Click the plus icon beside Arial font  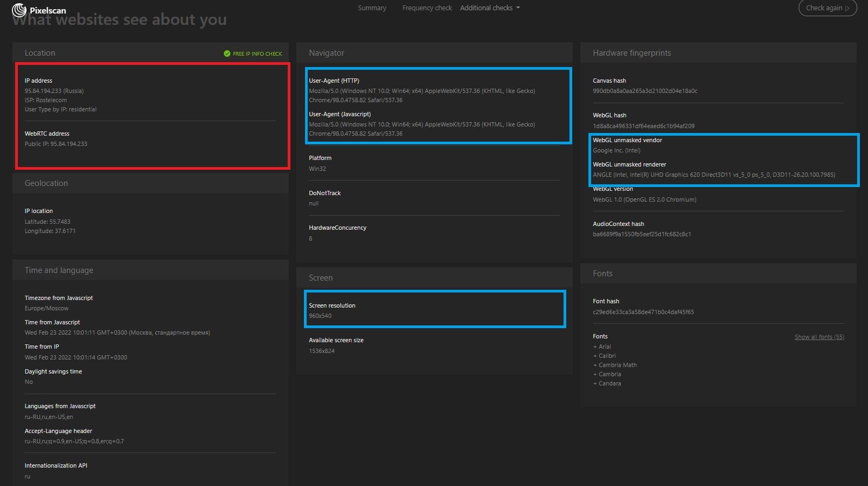tap(595, 347)
